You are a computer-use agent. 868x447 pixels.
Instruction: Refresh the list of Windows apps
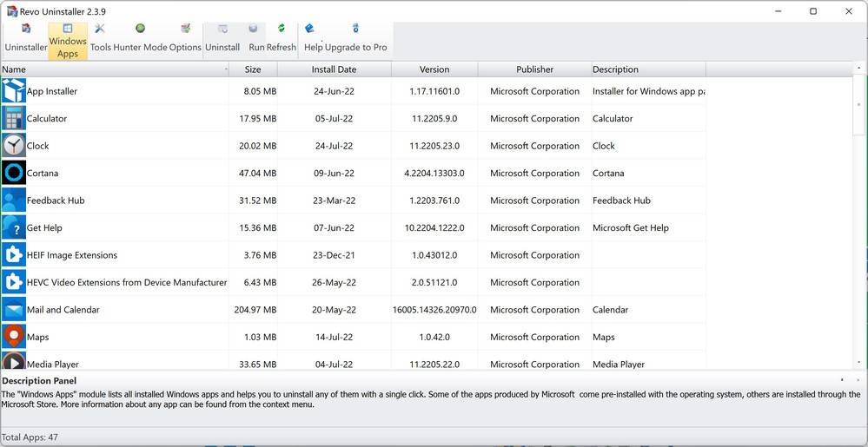coord(282,38)
